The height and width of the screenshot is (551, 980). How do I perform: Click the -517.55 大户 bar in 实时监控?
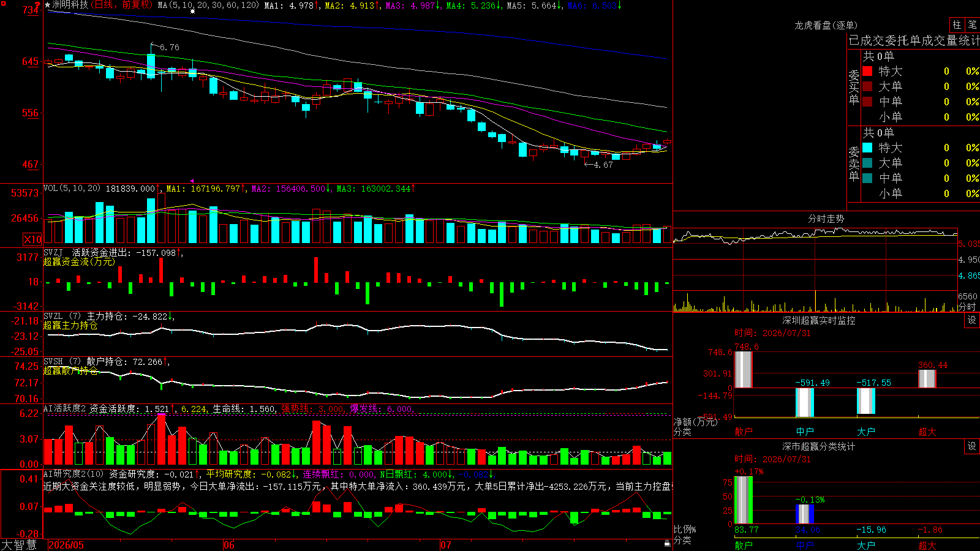[x=866, y=401]
